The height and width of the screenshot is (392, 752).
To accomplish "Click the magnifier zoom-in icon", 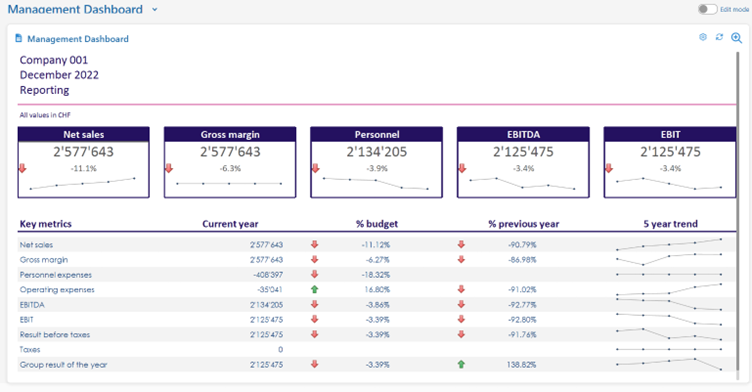I will [736, 37].
